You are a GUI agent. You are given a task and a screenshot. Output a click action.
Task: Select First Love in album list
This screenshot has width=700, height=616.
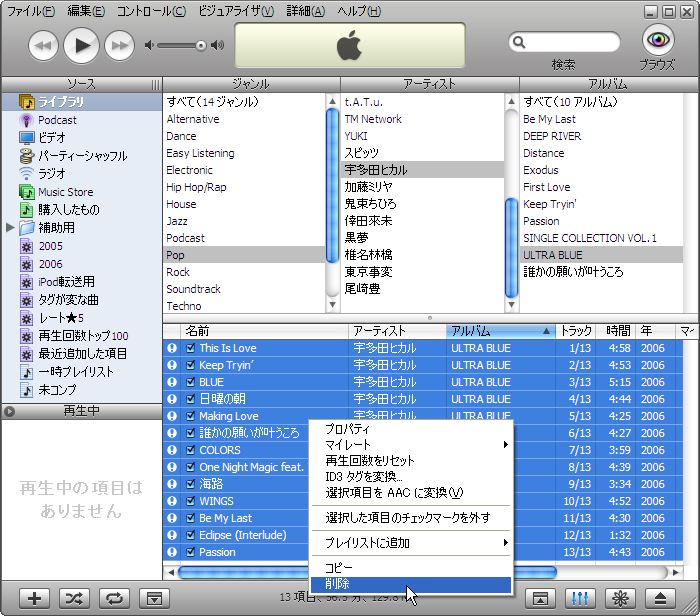tap(601, 187)
